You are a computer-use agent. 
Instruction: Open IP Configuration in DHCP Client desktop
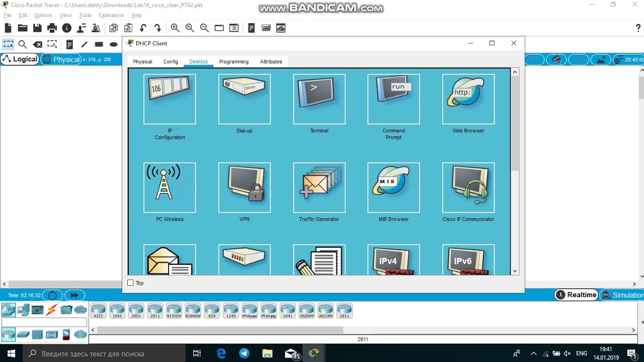point(170,99)
